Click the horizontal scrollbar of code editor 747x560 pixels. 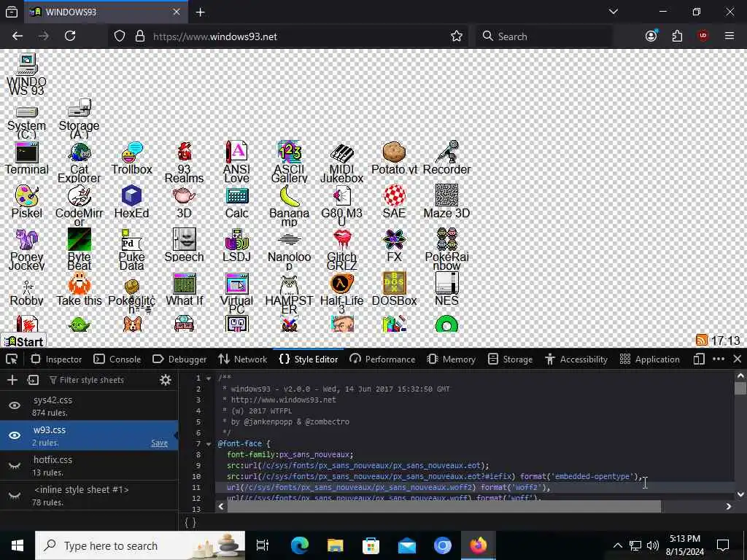click(x=444, y=506)
